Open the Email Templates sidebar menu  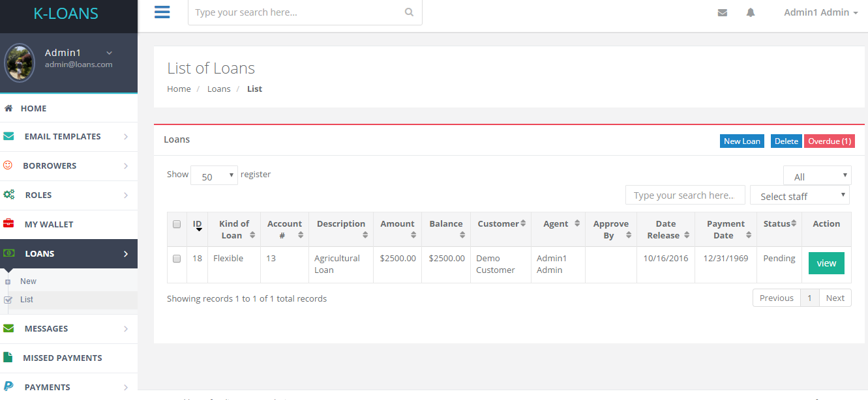coord(63,137)
